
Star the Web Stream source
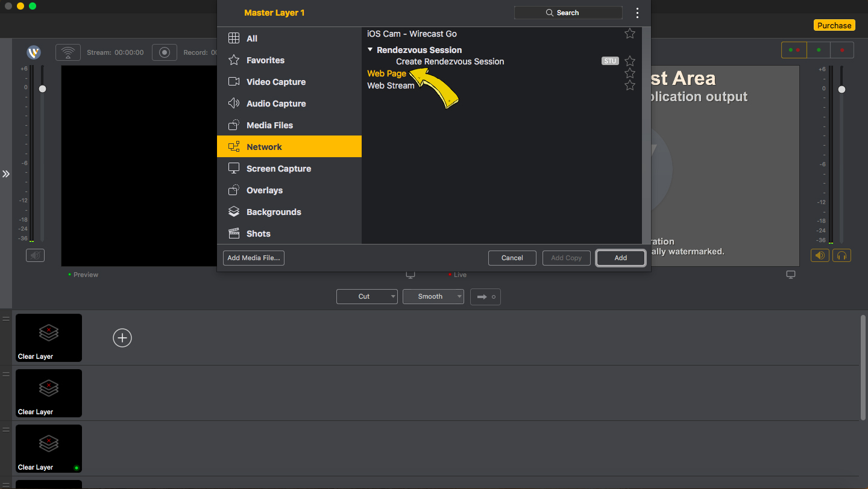point(630,86)
